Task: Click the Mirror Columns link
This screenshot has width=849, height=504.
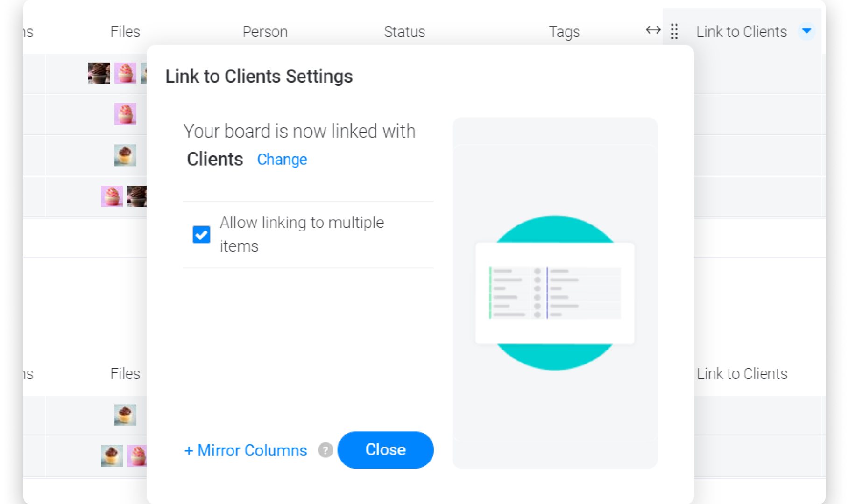Action: (x=246, y=450)
